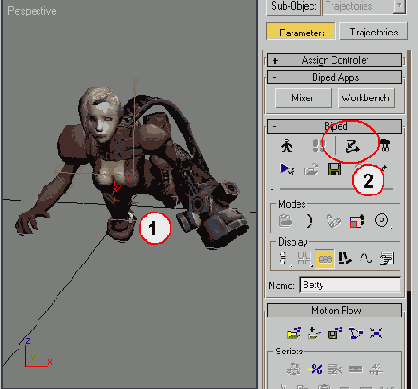Image resolution: width=418 pixels, height=389 pixels.
Task: Toggle Scale Stride Mode footprints icon
Action: [333, 221]
